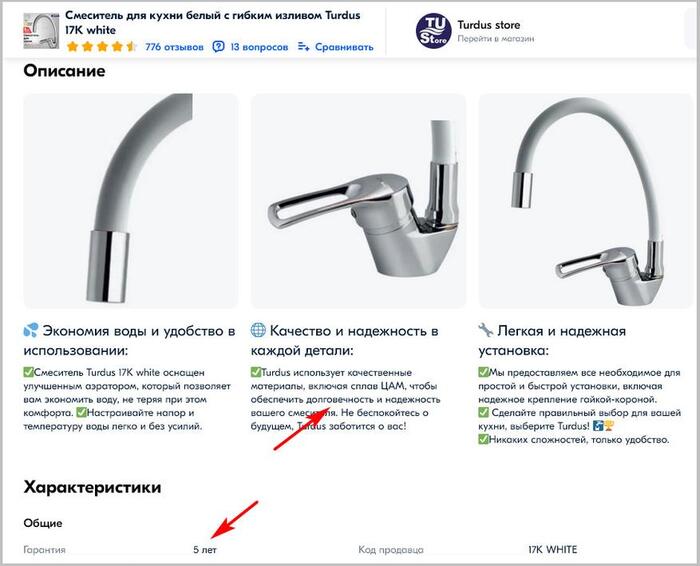Viewport: 700px width, 566px height.
Task: Open the 13 вопросов link
Action: pyautogui.click(x=259, y=47)
